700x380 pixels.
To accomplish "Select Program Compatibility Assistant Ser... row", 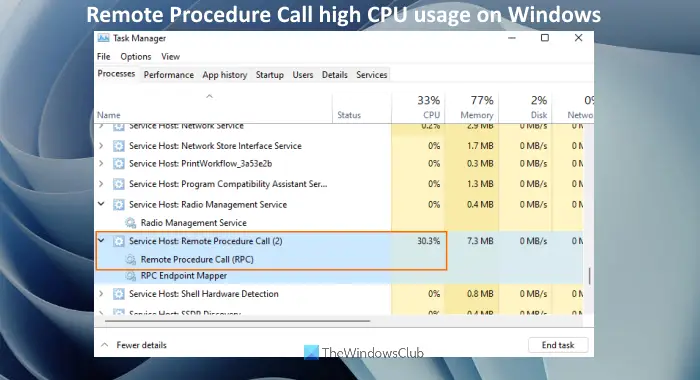I will pyautogui.click(x=339, y=184).
